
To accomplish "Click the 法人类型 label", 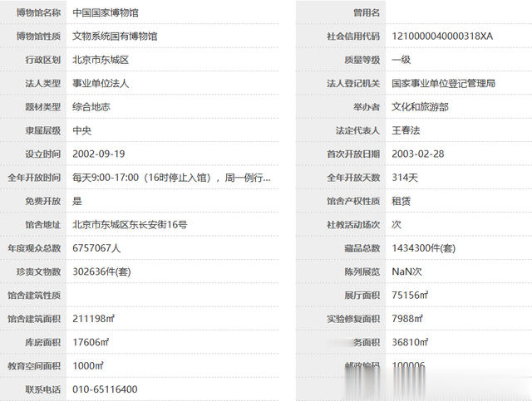I will point(43,83).
